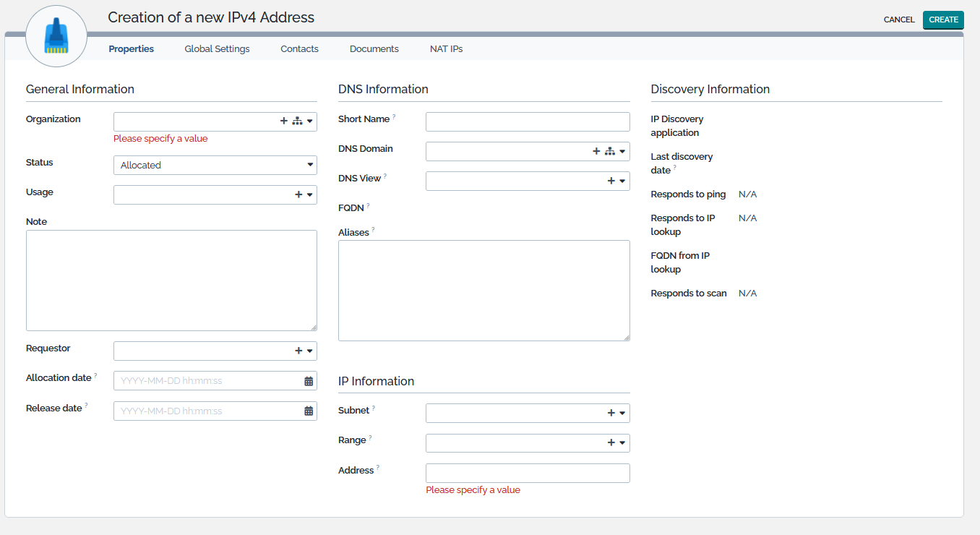This screenshot has width=980, height=535.
Task: Expand the Subnet dropdown arrow
Action: pos(622,413)
